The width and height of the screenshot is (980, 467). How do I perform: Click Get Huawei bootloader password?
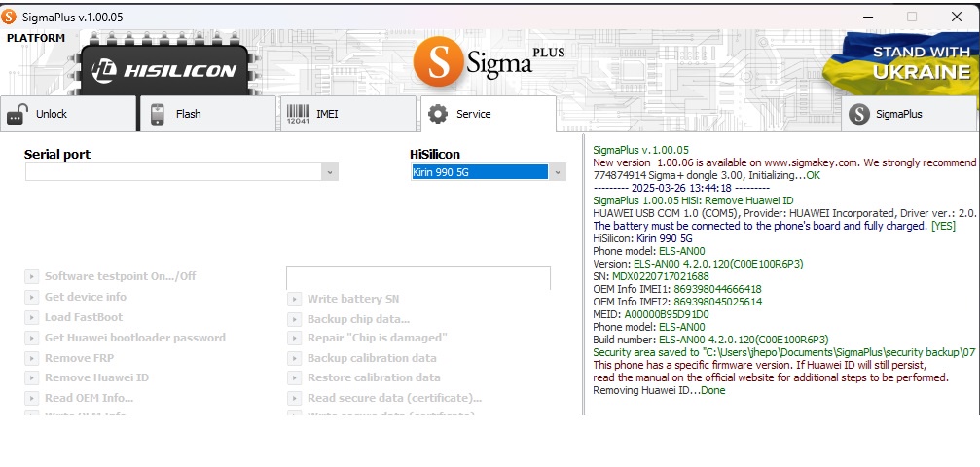134,338
